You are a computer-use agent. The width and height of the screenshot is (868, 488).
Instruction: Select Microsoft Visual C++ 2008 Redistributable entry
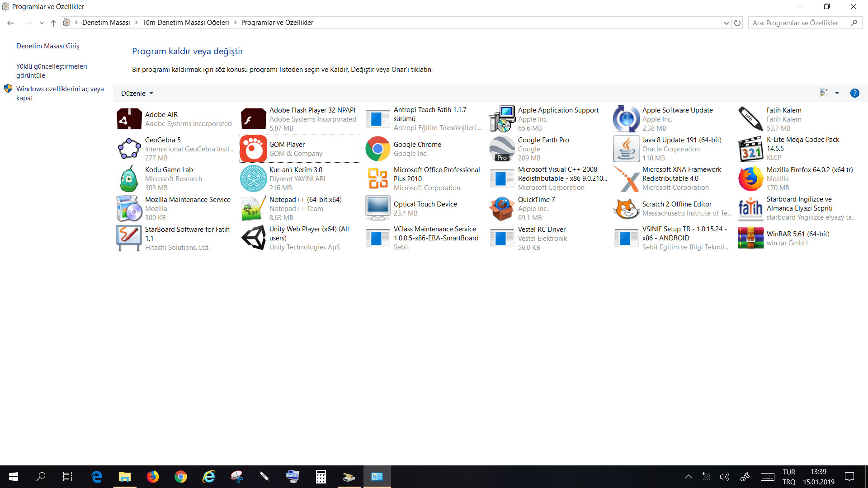tap(549, 179)
